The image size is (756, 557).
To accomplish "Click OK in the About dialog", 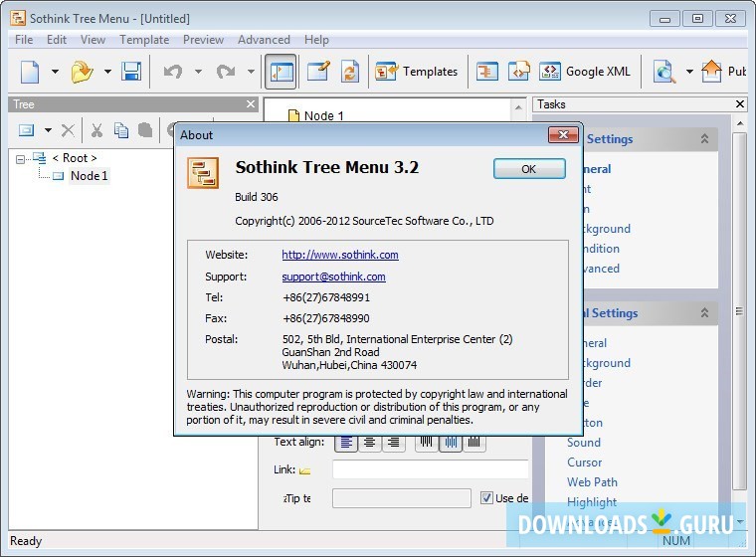I will point(529,169).
